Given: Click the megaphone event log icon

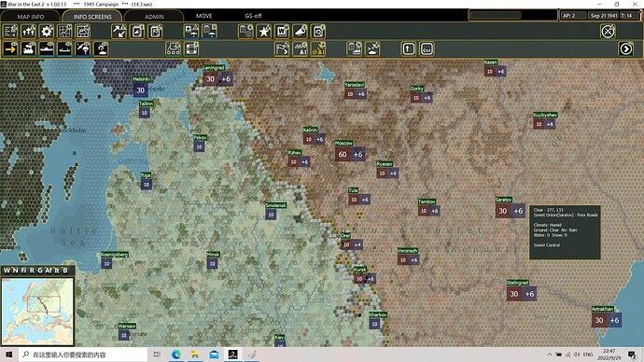Looking at the screenshot, I should (x=300, y=32).
